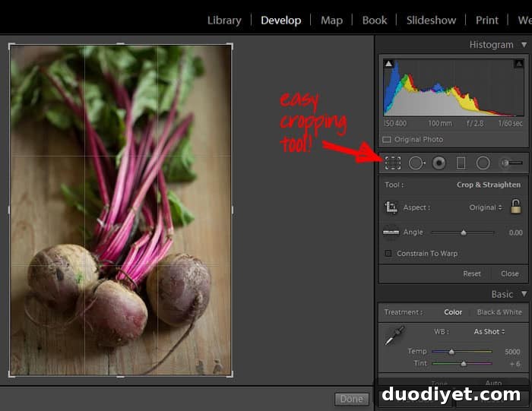This screenshot has height=411, width=532.
Task: Select Black & White treatment
Action: 499,312
